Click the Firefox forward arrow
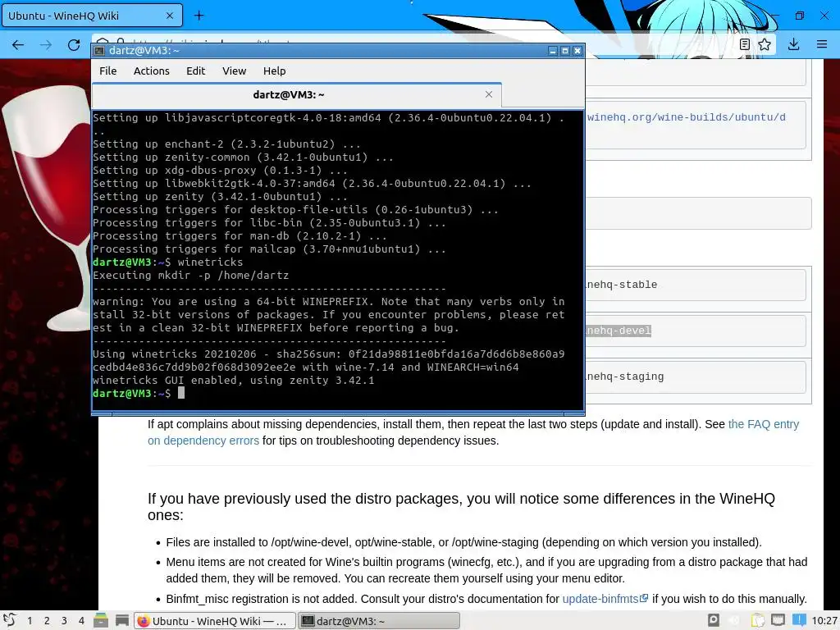This screenshot has width=840, height=630. tap(46, 45)
